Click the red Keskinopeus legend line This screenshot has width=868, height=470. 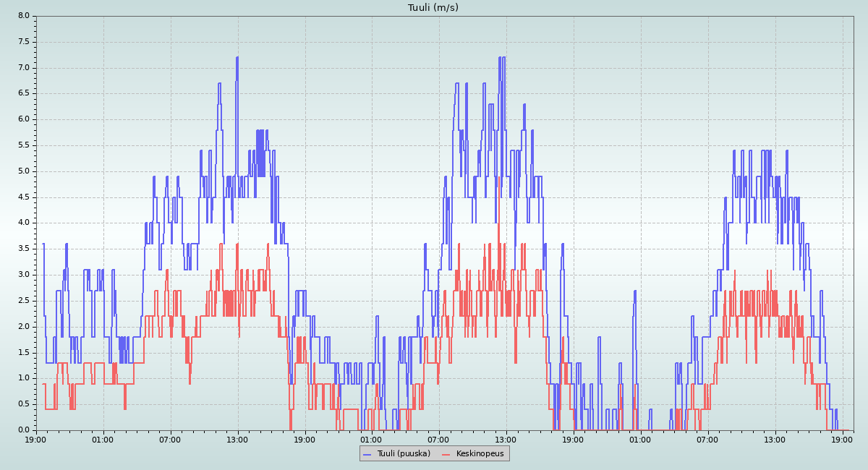(446, 454)
